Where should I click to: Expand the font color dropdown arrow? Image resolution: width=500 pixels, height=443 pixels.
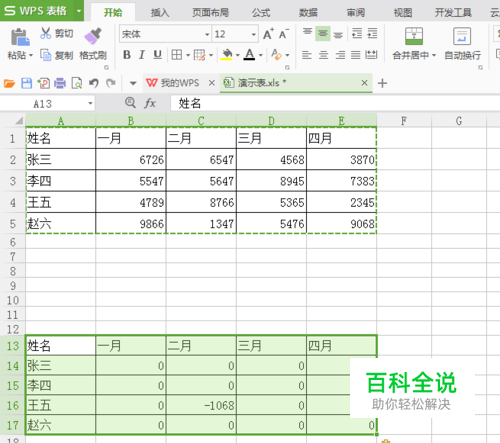[261, 55]
